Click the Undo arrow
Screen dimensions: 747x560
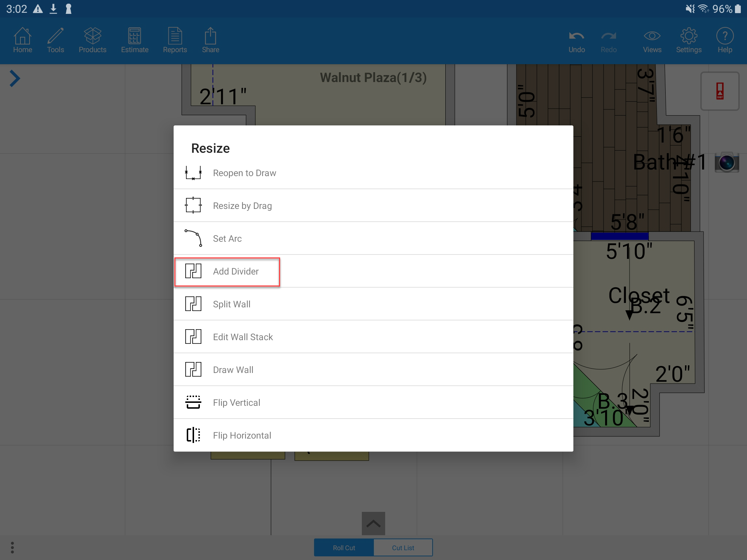(x=576, y=40)
